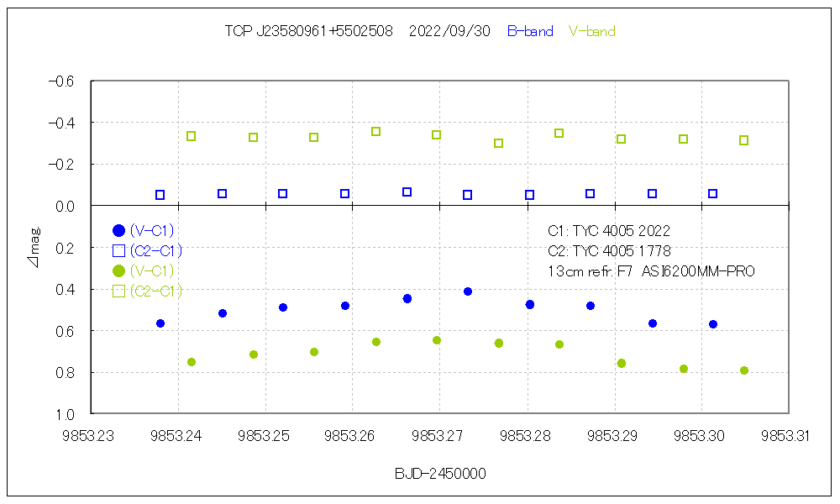Click the C1: TYC 4005 2022 annotation
This screenshot has width=840, height=504.
coord(609,231)
